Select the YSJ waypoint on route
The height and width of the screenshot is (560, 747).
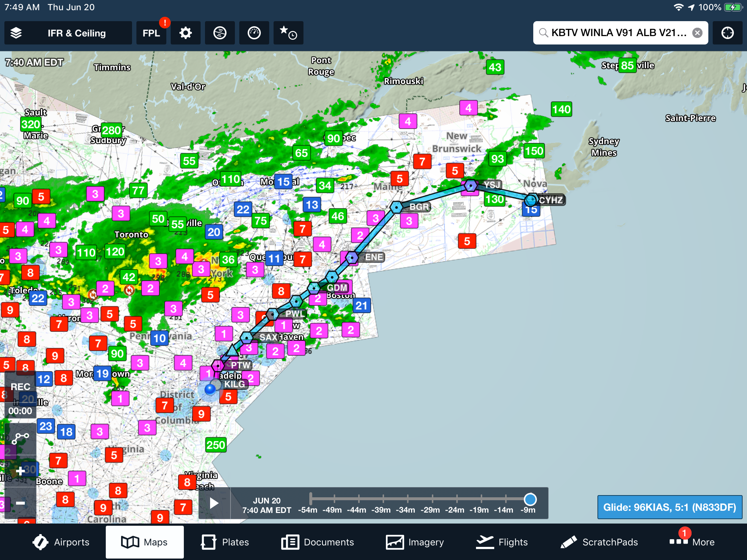coord(471,186)
